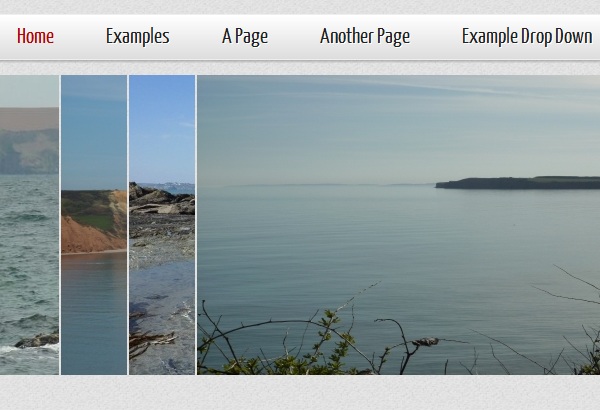Expand the Example Drop Down menu
The width and height of the screenshot is (600, 410).
(x=527, y=37)
